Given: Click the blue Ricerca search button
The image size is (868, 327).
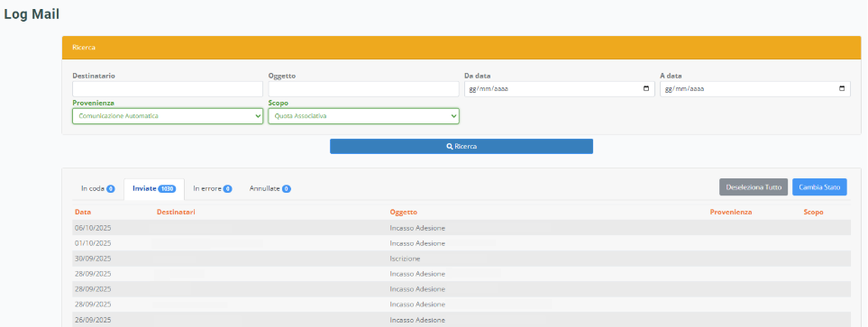Looking at the screenshot, I should point(461,147).
